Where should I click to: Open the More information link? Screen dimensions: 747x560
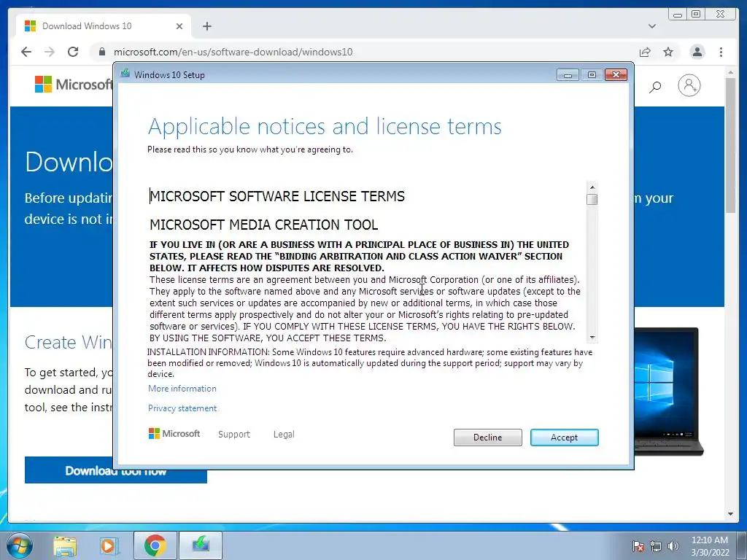(x=182, y=389)
